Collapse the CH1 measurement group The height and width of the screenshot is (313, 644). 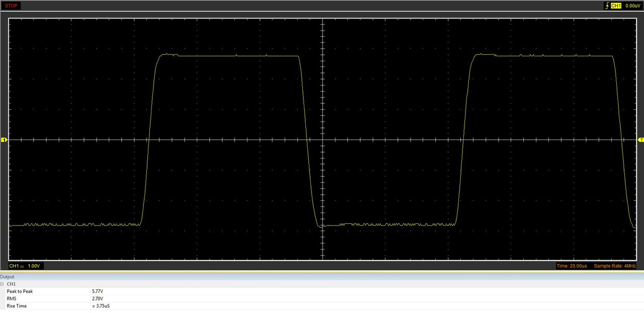point(2,284)
